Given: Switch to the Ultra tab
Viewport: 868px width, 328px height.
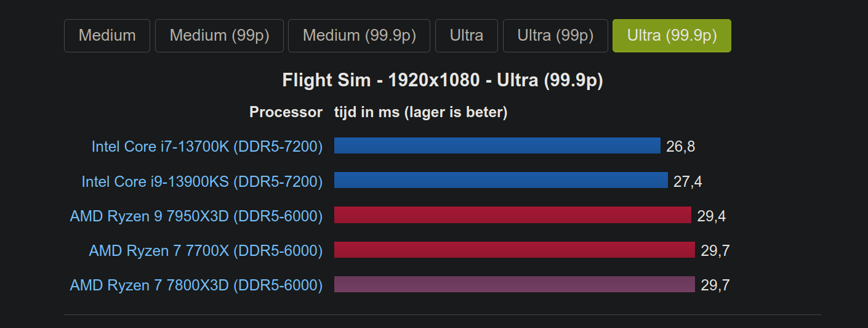Looking at the screenshot, I should (x=467, y=36).
